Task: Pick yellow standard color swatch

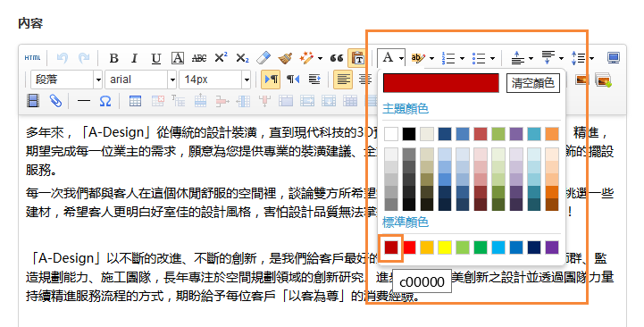Action: pyautogui.click(x=445, y=247)
